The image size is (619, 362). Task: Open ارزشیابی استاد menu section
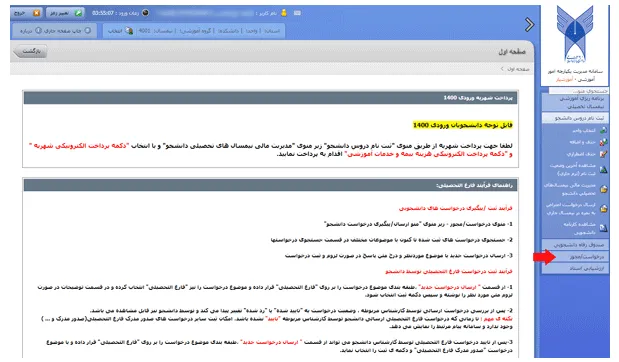click(x=575, y=268)
